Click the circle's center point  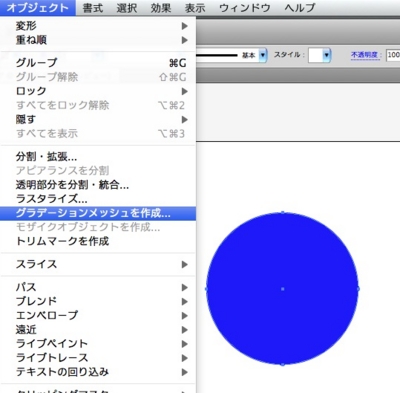point(283,289)
